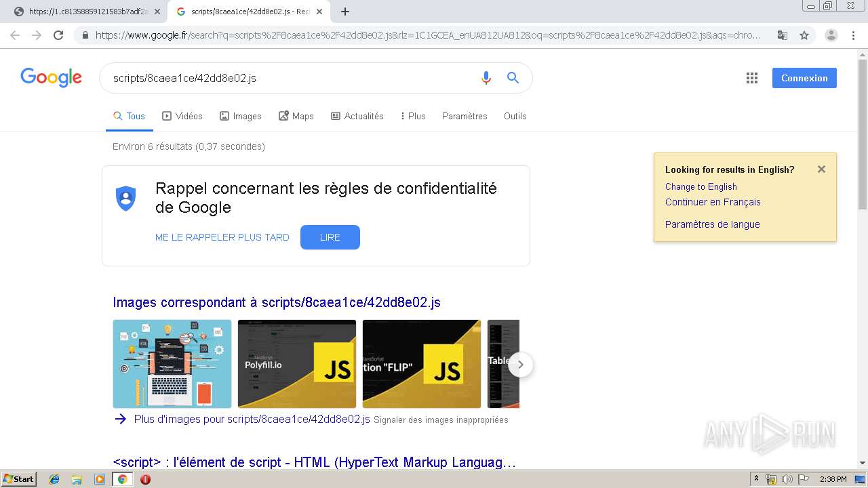Click the 2:38 PM clock
868x488 pixels.
point(833,479)
